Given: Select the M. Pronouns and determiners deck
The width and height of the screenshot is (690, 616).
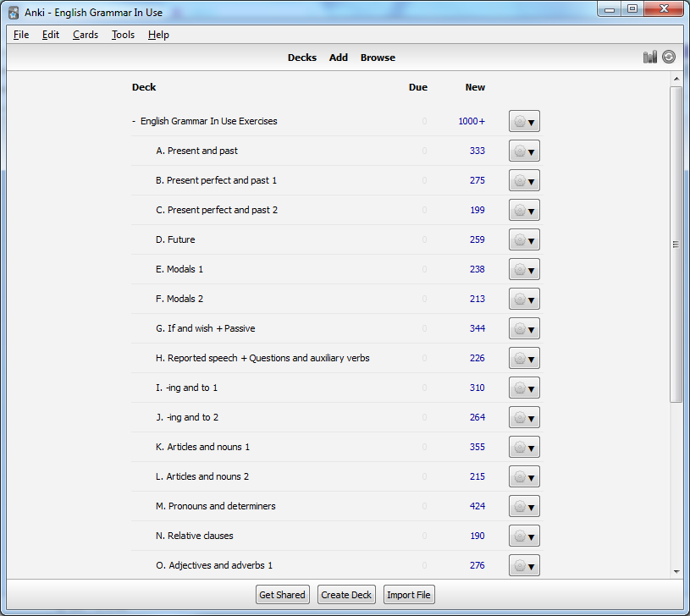Looking at the screenshot, I should [216, 506].
